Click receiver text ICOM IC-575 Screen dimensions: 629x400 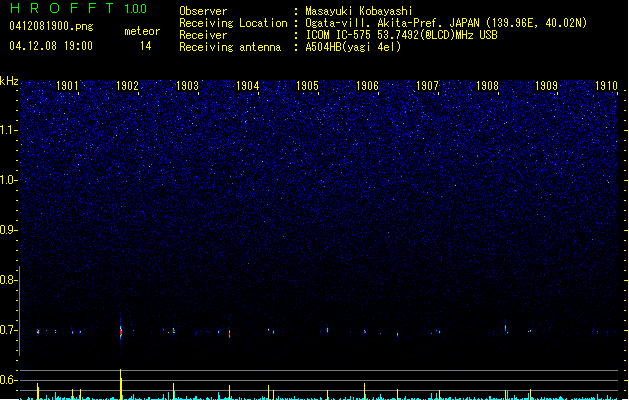(x=339, y=35)
